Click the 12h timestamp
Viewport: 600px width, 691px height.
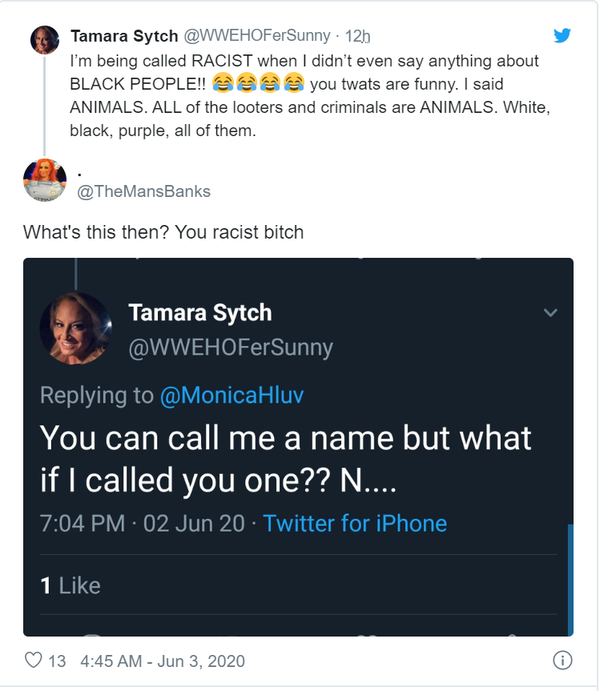click(x=357, y=36)
